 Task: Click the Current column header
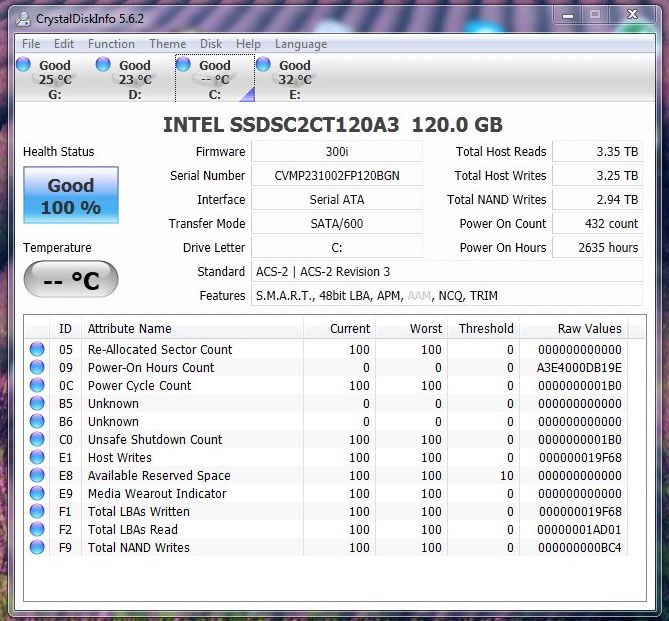340,328
